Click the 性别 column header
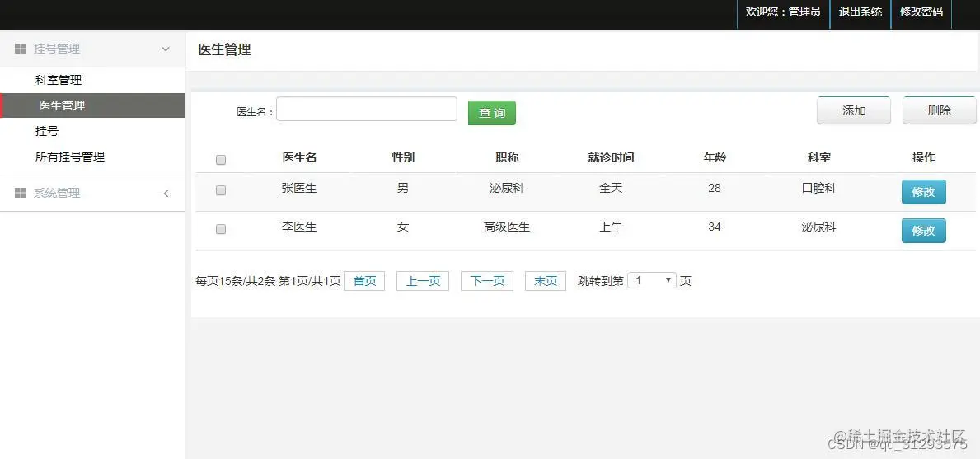This screenshot has height=459, width=980. [403, 157]
